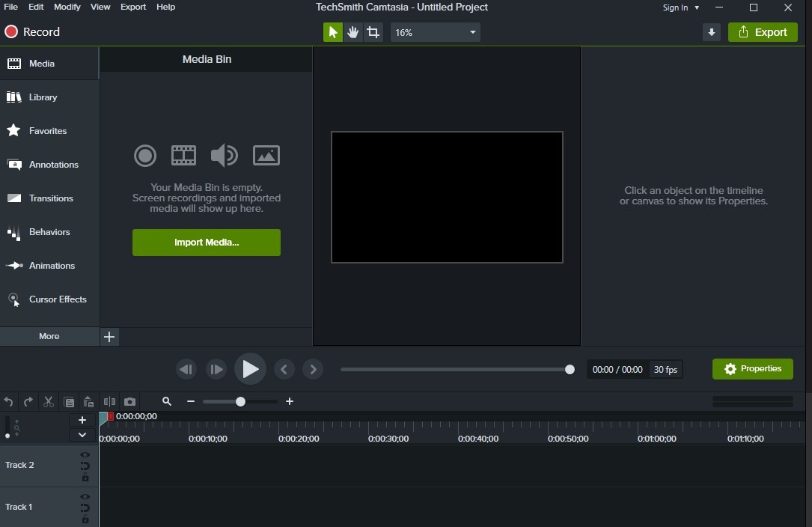Click the next frame step-forward button
This screenshot has width=812, height=527.
pyautogui.click(x=216, y=370)
